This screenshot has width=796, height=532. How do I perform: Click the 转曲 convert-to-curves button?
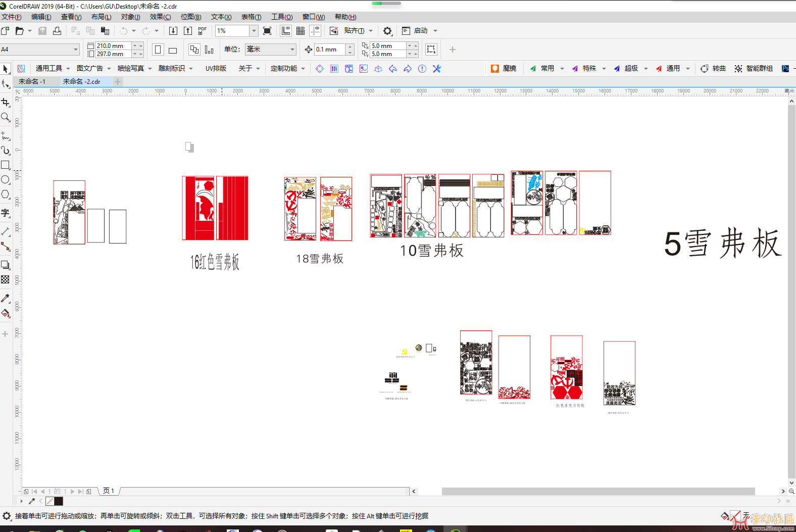[713, 69]
